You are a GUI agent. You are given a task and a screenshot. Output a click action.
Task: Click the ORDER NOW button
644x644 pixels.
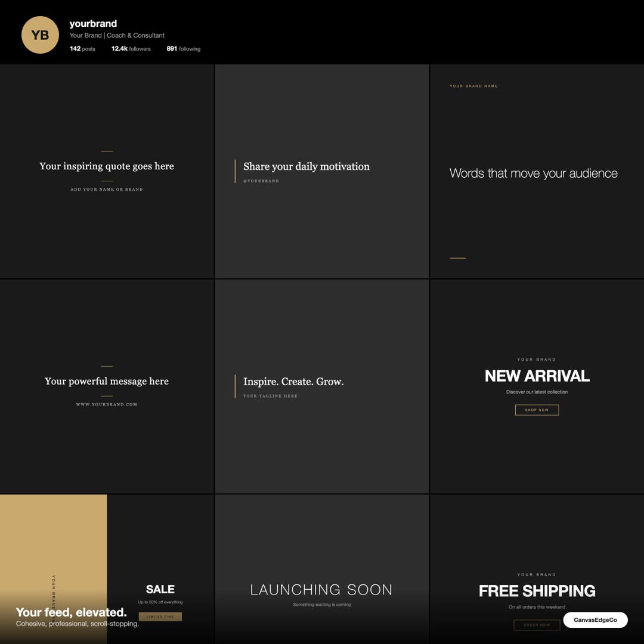click(x=537, y=625)
